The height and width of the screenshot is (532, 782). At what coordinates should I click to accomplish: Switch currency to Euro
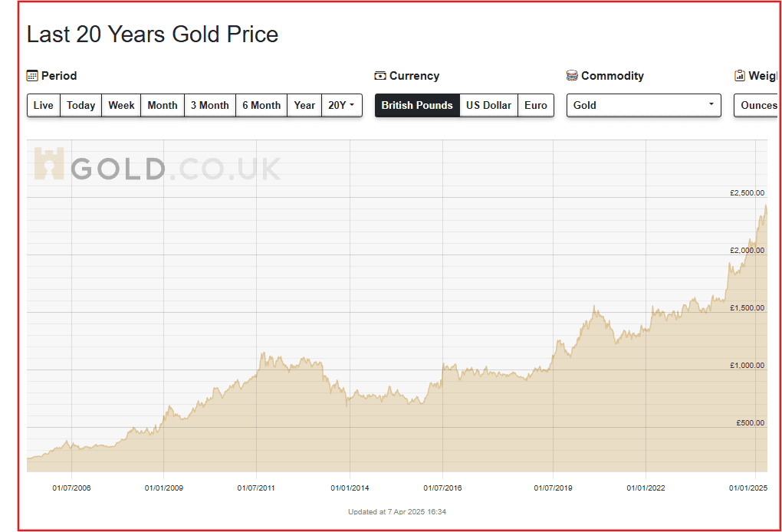point(536,106)
